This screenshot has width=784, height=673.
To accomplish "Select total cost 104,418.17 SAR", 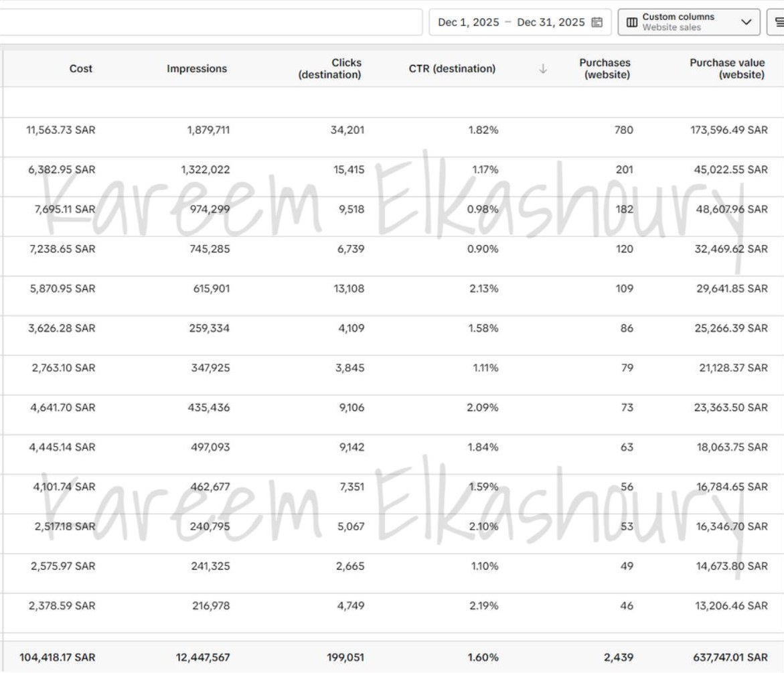I will [x=58, y=657].
